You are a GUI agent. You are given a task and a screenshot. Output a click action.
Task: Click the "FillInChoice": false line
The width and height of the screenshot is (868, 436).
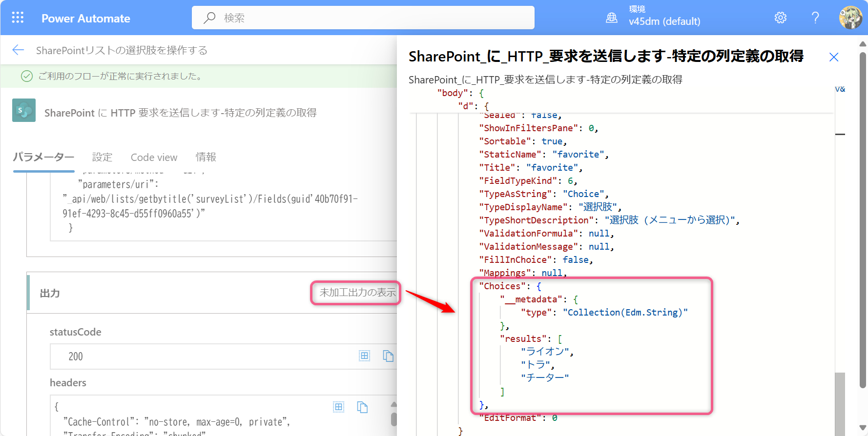tap(536, 260)
